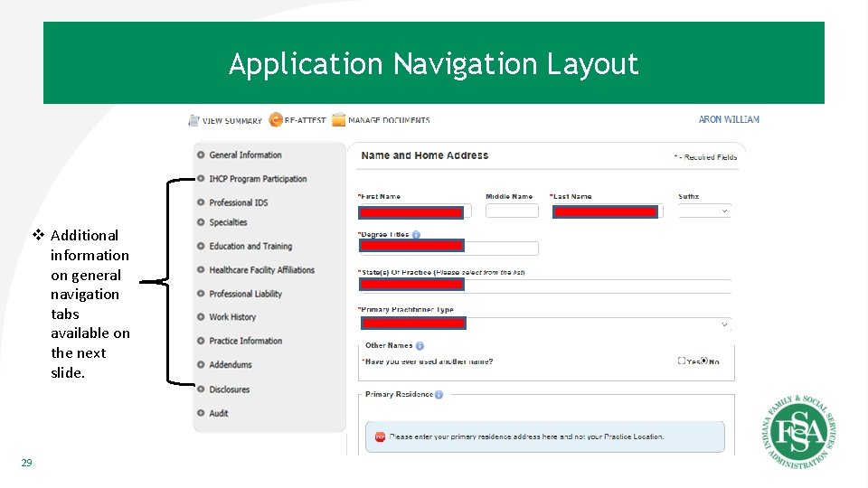This screenshot has height=488, width=868.
Task: Click the bullet beside Addendums
Action: click(x=201, y=364)
